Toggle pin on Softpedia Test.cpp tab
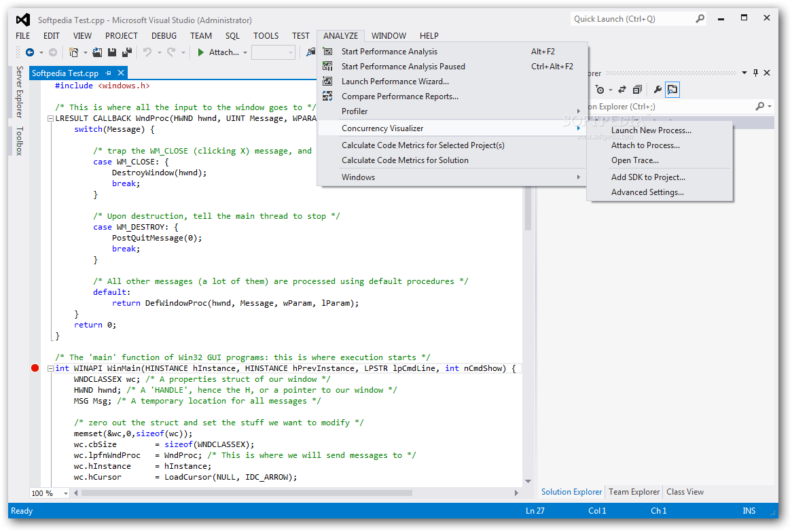 pos(108,73)
